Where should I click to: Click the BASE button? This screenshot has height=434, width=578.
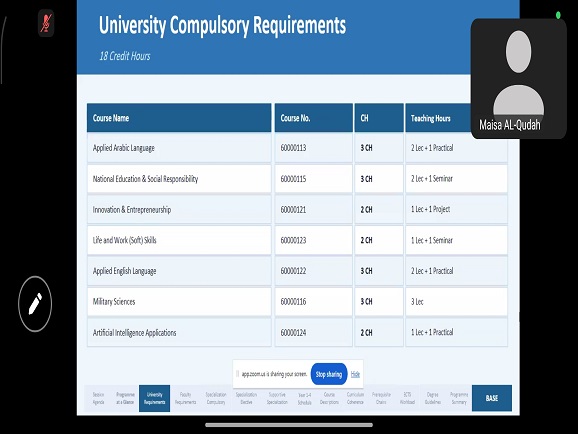(x=492, y=398)
